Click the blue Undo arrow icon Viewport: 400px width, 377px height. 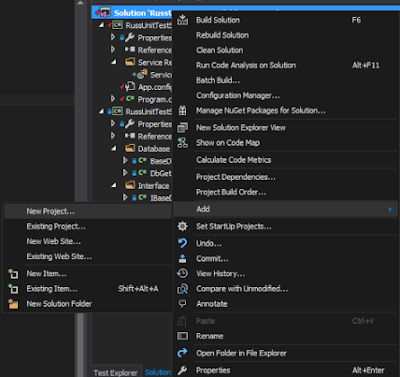point(182,243)
